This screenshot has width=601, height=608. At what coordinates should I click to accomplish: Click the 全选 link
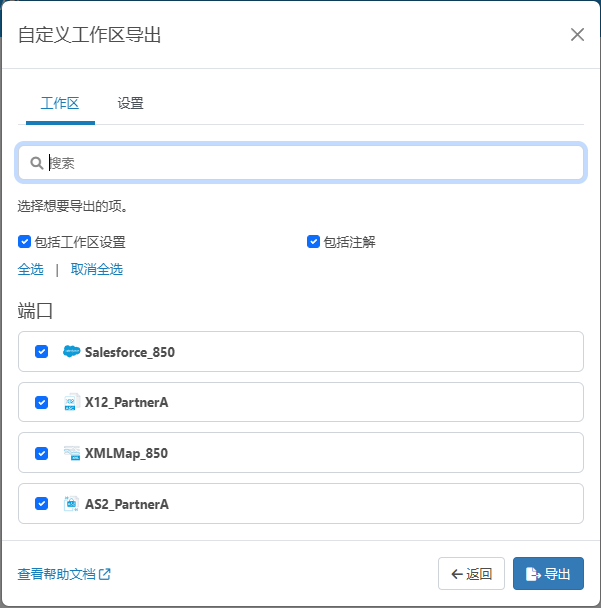point(30,269)
